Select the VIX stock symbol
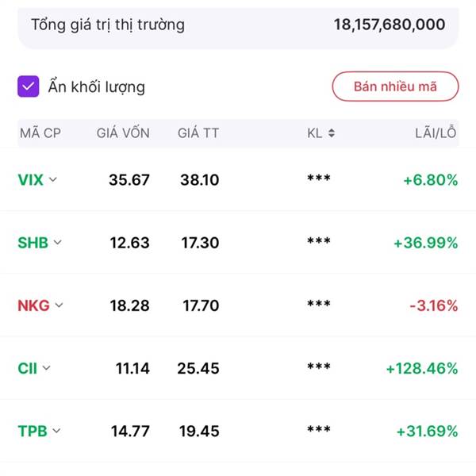The image size is (476, 476). point(30,180)
